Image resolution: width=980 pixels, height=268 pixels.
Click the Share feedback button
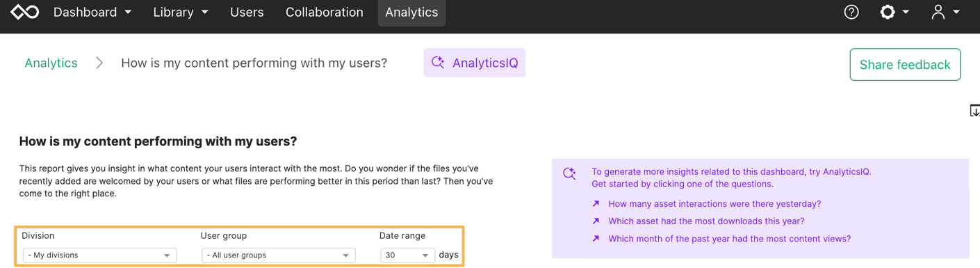905,65
